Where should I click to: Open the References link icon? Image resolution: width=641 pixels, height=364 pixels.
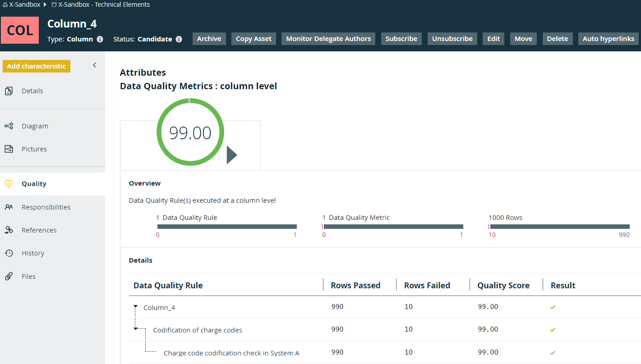tap(9, 230)
